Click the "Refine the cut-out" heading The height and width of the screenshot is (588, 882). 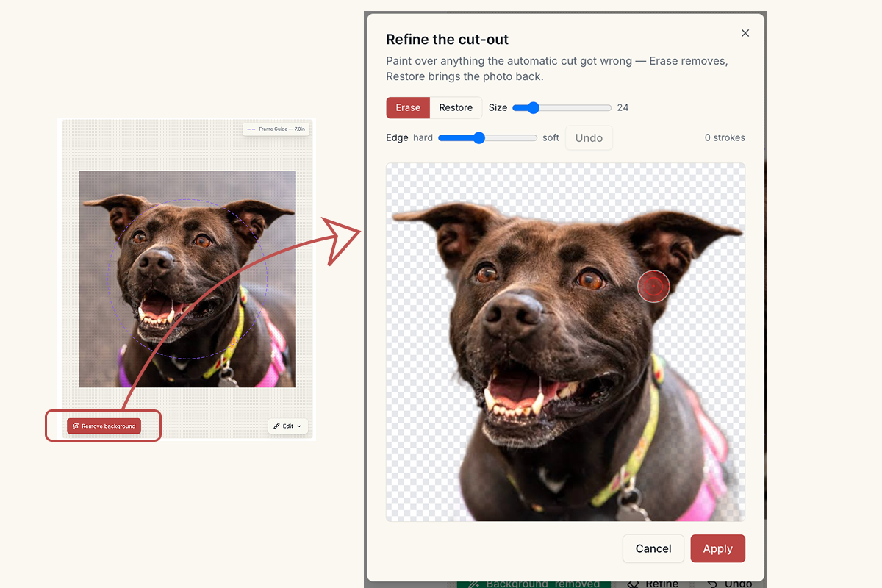448,40
